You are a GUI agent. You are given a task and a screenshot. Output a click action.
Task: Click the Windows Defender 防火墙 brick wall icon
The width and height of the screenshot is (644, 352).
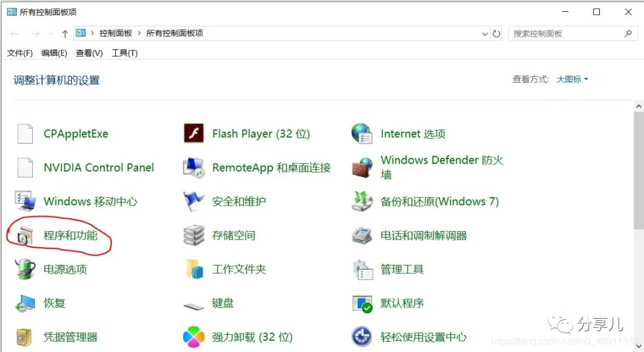pos(362,167)
